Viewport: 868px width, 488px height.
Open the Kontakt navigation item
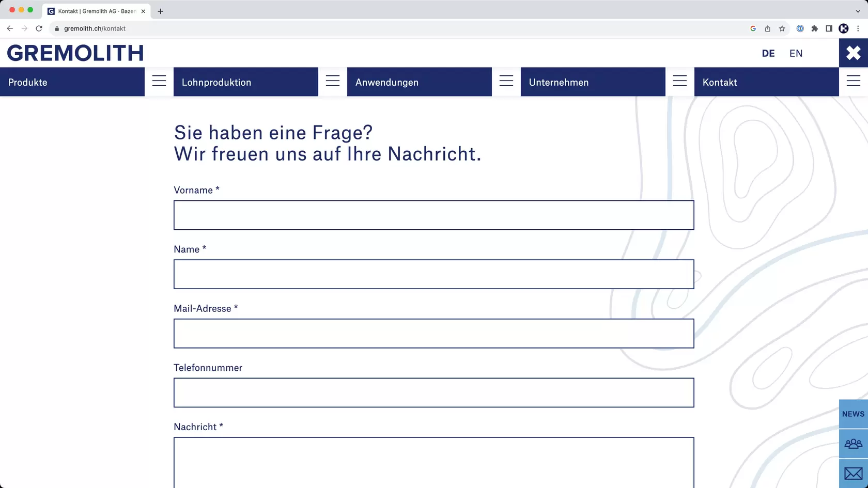(719, 82)
